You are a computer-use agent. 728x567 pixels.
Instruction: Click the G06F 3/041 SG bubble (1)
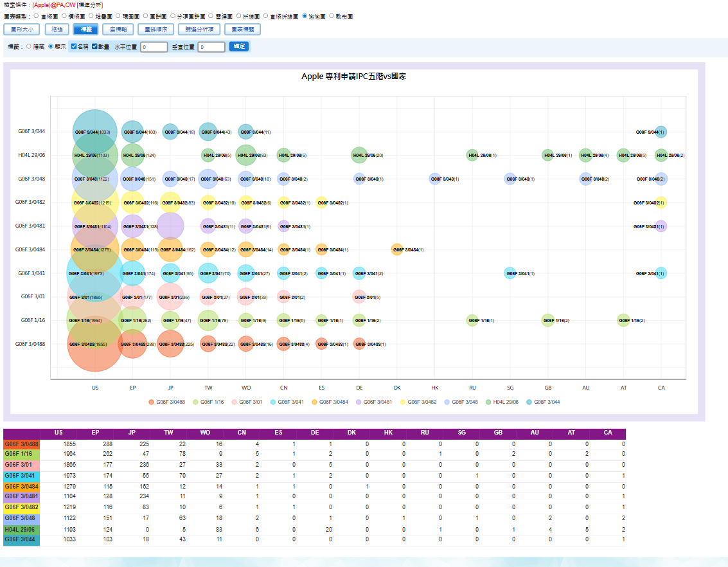(510, 273)
